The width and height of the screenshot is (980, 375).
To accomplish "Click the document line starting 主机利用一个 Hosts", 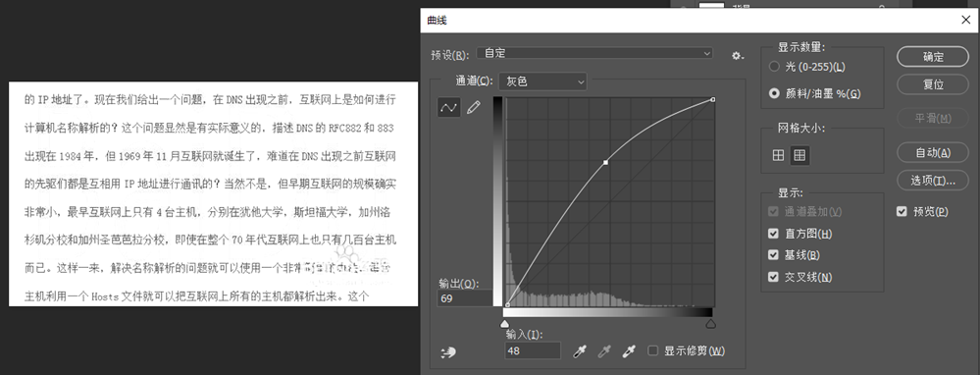I will coord(197,295).
